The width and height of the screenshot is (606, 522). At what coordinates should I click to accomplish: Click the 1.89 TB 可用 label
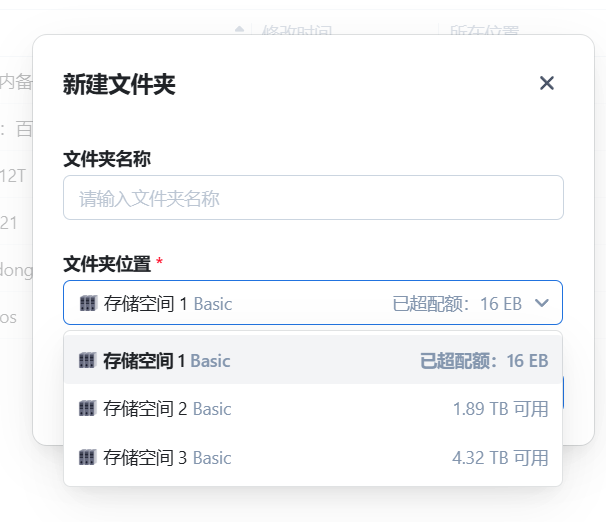(500, 409)
